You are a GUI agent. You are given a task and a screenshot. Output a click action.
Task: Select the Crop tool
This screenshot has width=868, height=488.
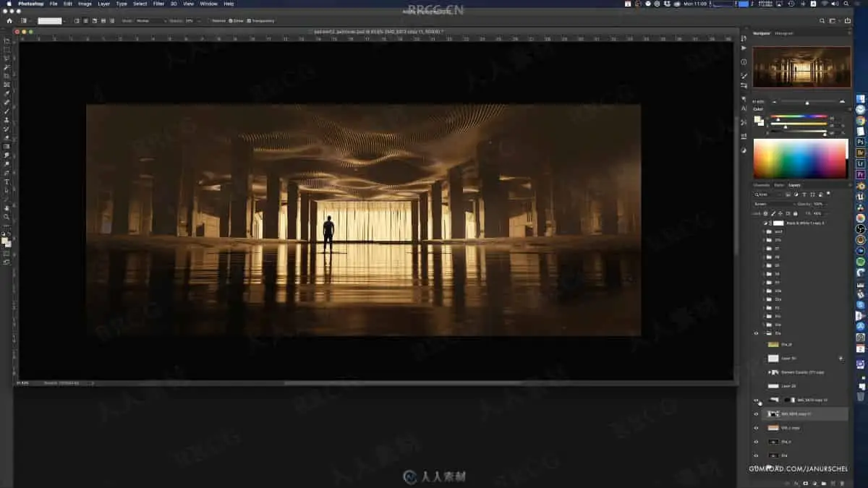click(x=7, y=75)
